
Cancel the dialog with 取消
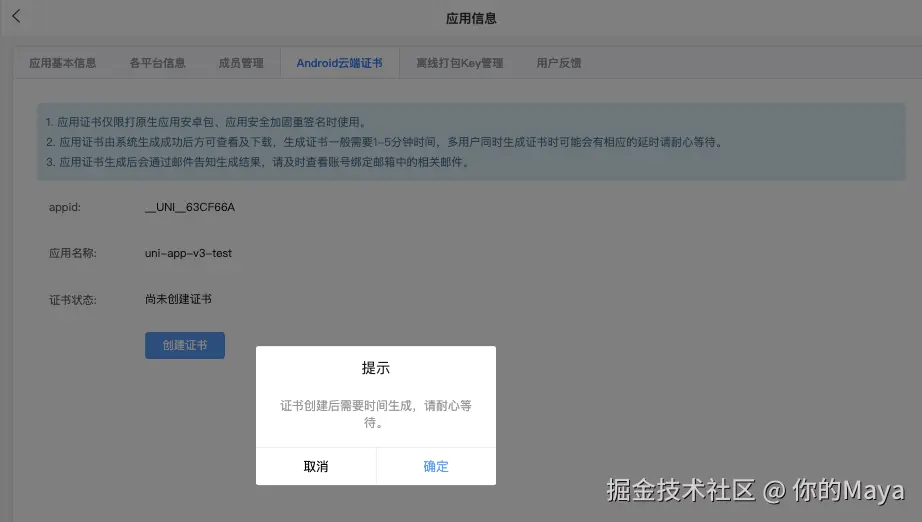pyautogui.click(x=316, y=466)
